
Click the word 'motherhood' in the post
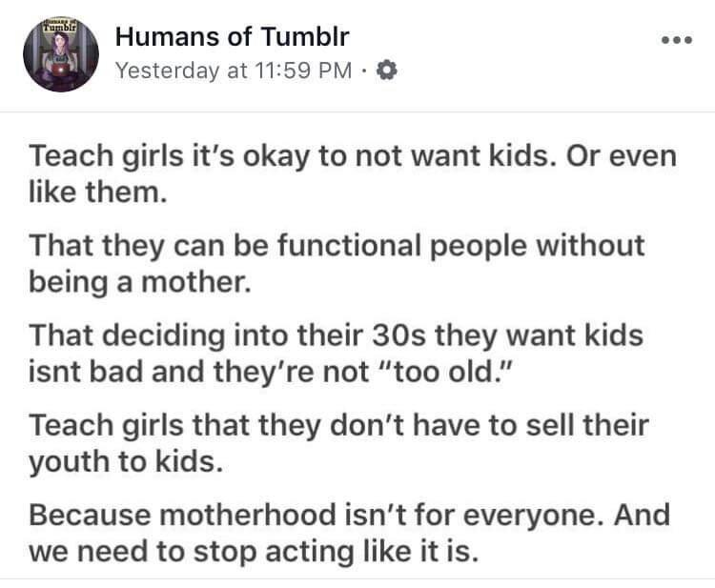(x=247, y=515)
